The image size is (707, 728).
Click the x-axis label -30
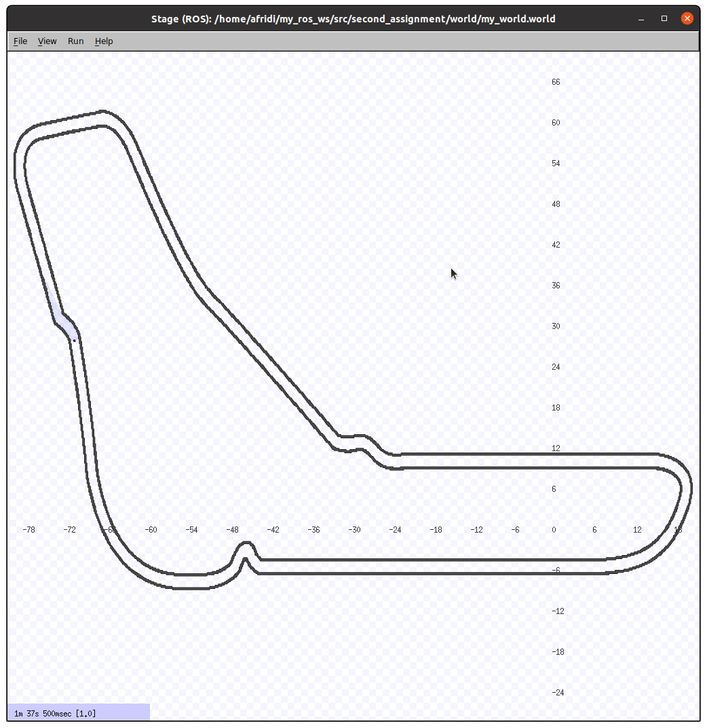(x=355, y=530)
